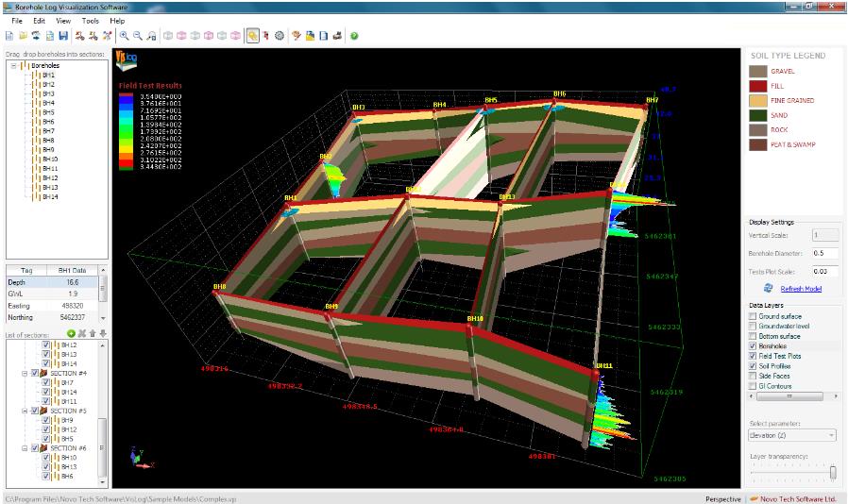Click the printer toolbar icon

click(x=337, y=35)
